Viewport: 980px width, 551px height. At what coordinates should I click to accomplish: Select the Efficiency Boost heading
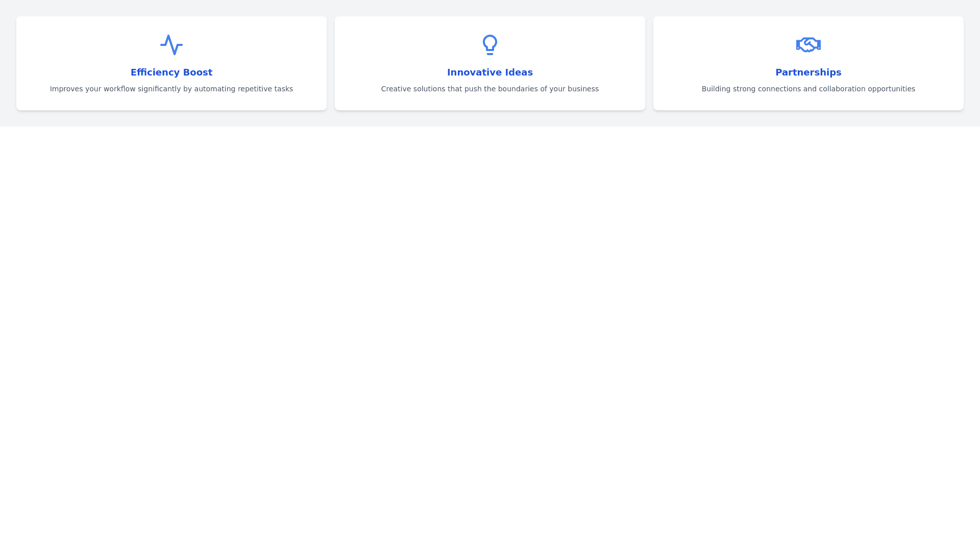171,72
